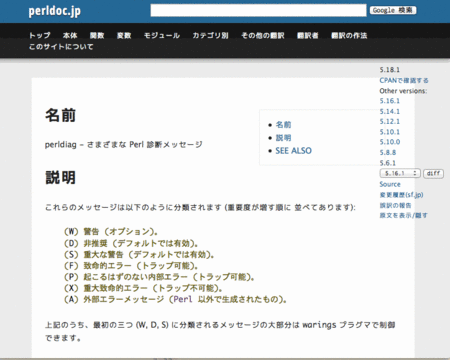Click the perldoc.jp site logo
Screen dimensions: 450x360
pos(54,11)
